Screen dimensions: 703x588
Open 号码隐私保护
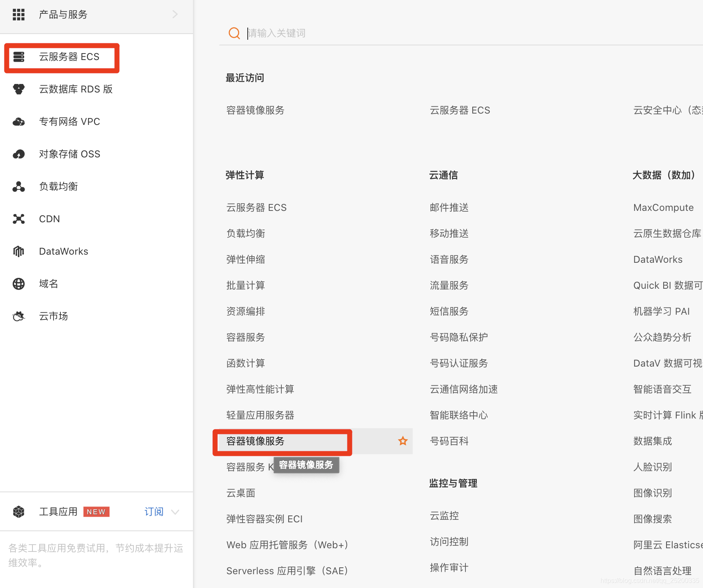click(459, 337)
